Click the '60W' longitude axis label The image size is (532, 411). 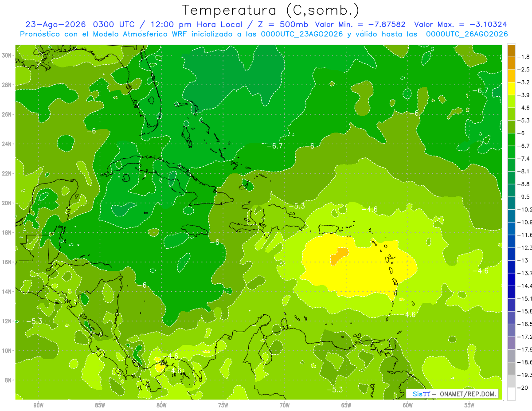[x=408, y=406]
